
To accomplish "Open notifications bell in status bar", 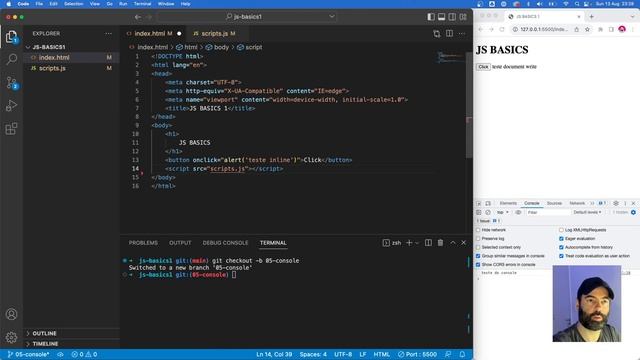I will [x=462, y=354].
